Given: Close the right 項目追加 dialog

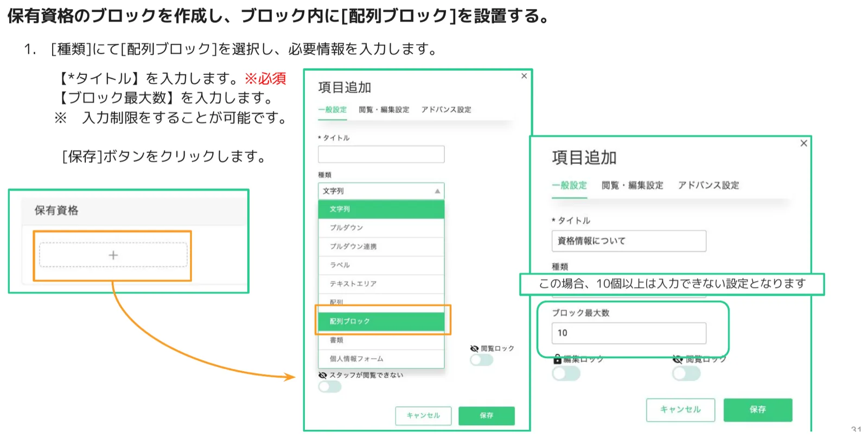Looking at the screenshot, I should [x=803, y=143].
